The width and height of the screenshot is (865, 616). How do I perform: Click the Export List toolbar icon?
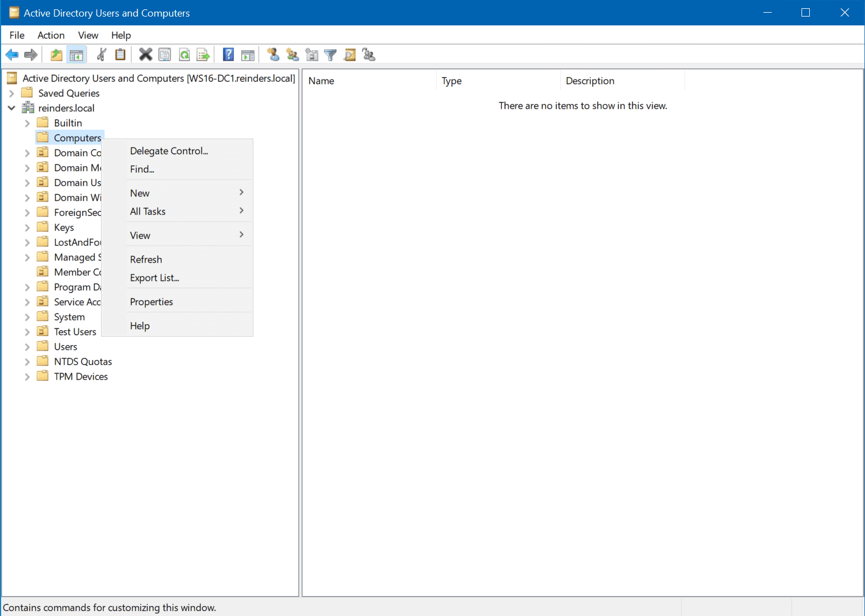tap(204, 55)
